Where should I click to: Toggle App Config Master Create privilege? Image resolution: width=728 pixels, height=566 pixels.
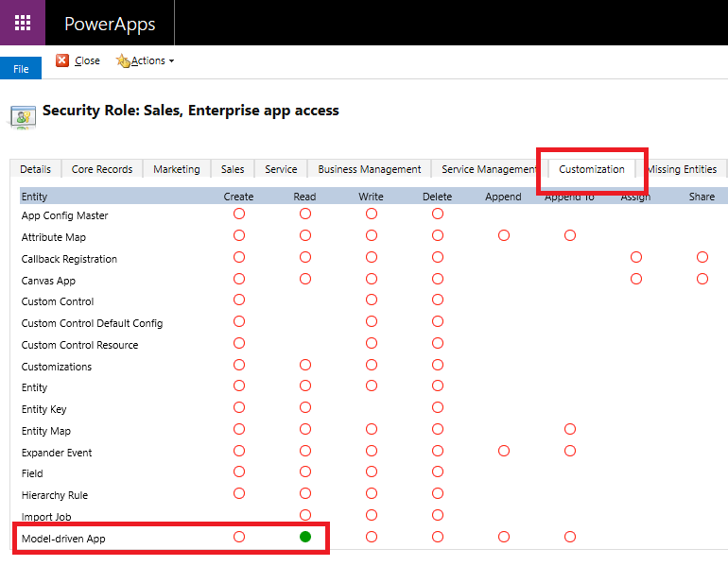239,214
